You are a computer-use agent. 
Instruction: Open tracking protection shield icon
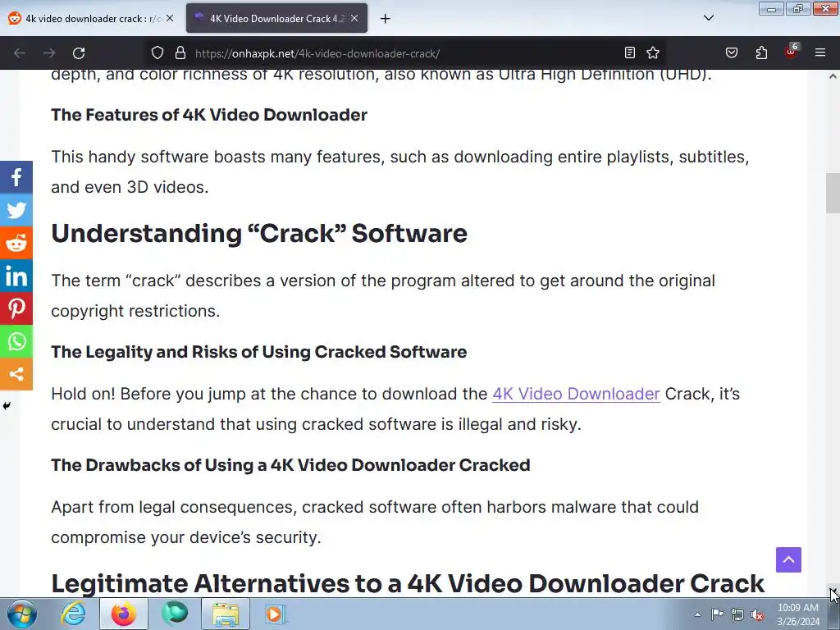click(x=157, y=53)
